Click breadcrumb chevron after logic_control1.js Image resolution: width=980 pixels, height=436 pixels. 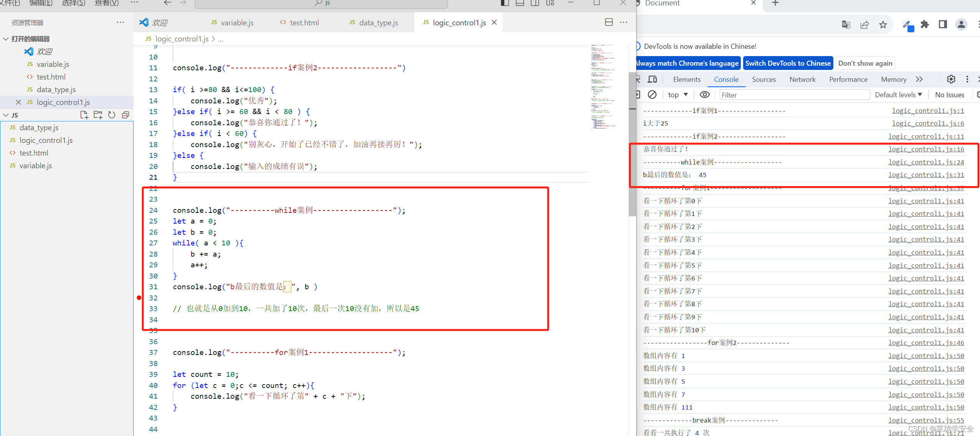213,39
